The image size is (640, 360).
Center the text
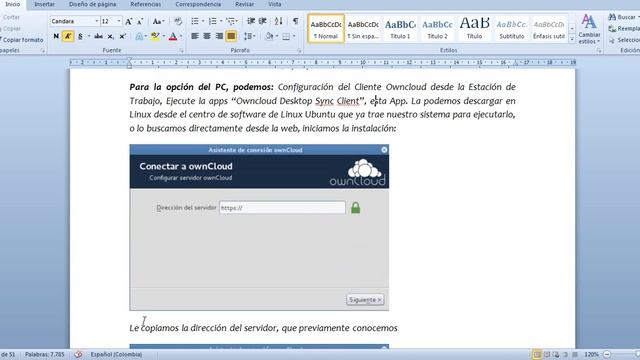207,36
